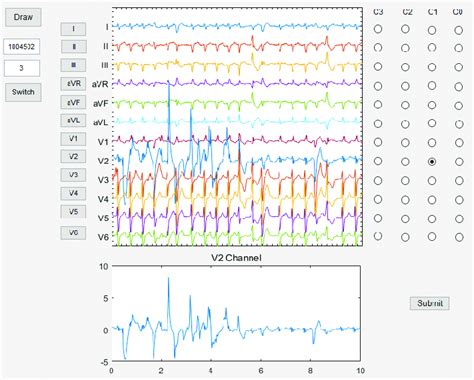Change V2 rating to C0
This screenshot has width=474, height=380.
(x=459, y=162)
